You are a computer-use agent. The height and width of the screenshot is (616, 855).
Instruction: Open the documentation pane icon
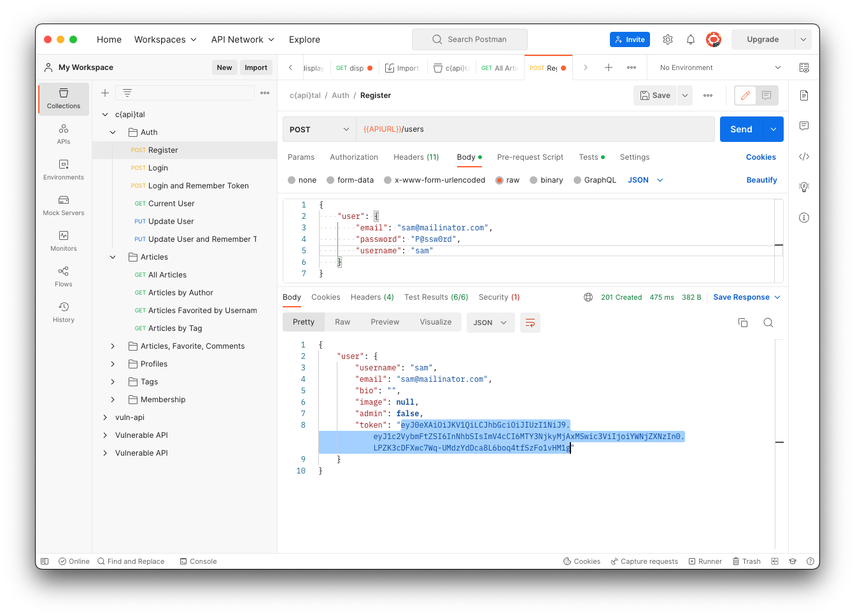tap(804, 95)
